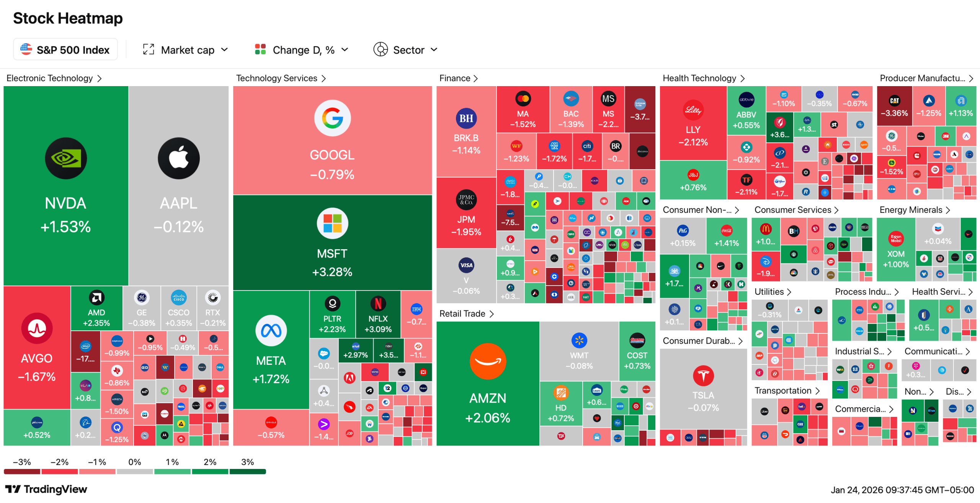This screenshot has height=503, width=980.
Task: Open the Retail Trade sector header
Action: tap(466, 314)
